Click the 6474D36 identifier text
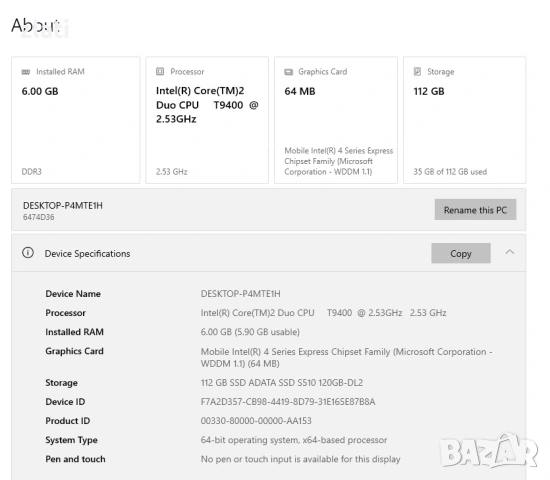 (x=39, y=217)
